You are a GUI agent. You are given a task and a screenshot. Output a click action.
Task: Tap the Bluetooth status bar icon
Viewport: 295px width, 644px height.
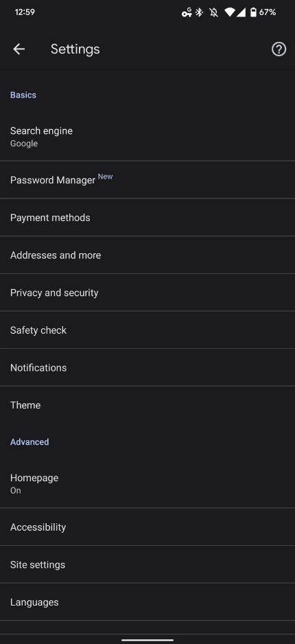point(200,12)
